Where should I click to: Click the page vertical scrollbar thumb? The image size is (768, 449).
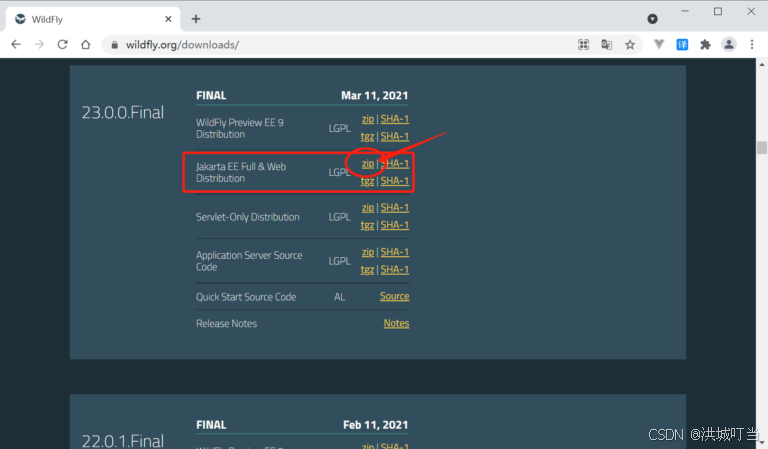coord(762,147)
